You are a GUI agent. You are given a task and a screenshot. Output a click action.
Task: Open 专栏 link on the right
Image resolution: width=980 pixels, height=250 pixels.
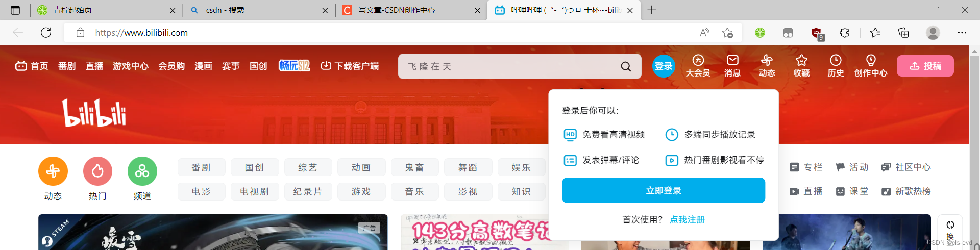click(806, 167)
